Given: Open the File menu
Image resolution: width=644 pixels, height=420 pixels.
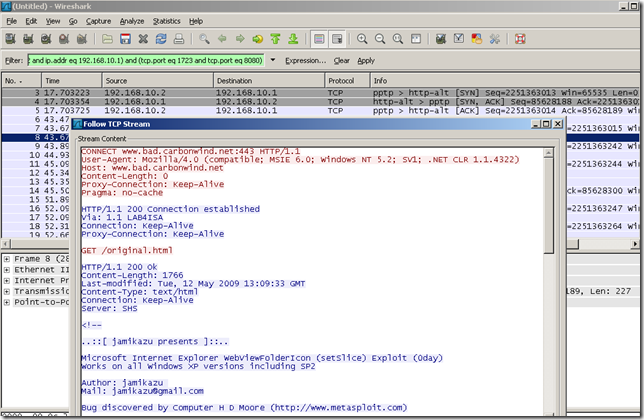Looking at the screenshot, I should tap(12, 21).
